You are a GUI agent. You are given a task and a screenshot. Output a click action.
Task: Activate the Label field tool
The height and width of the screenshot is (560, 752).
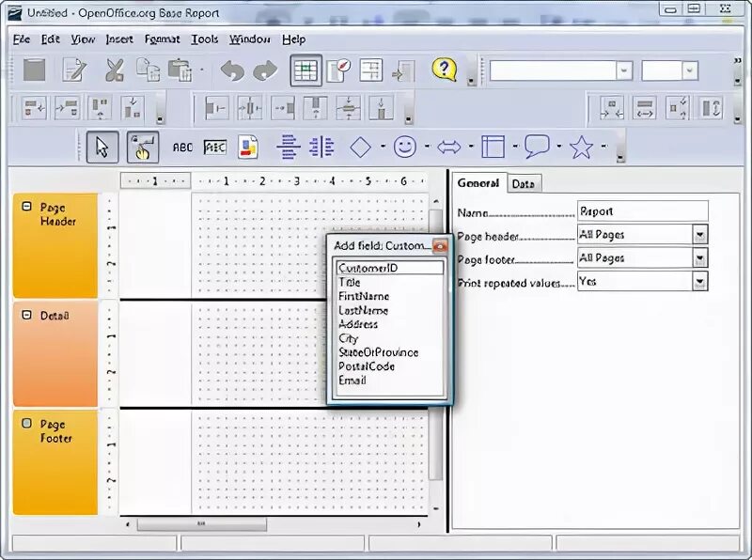(183, 148)
